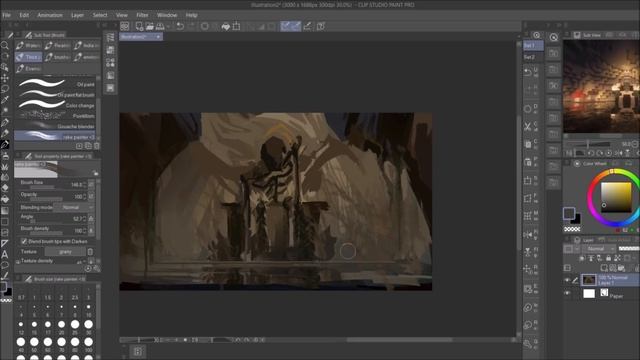Screen dimensions: 640x360
Task: Toggle lock icon in Layer panel
Action: point(609,258)
